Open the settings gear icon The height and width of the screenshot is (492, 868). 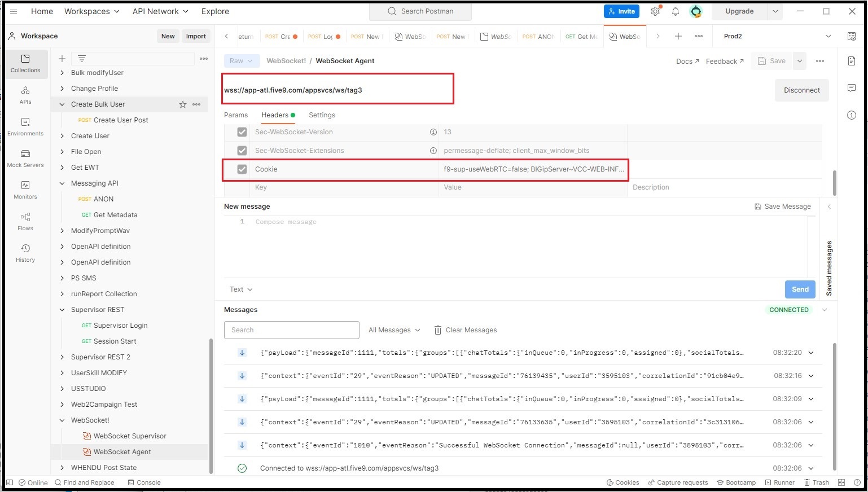tap(655, 11)
